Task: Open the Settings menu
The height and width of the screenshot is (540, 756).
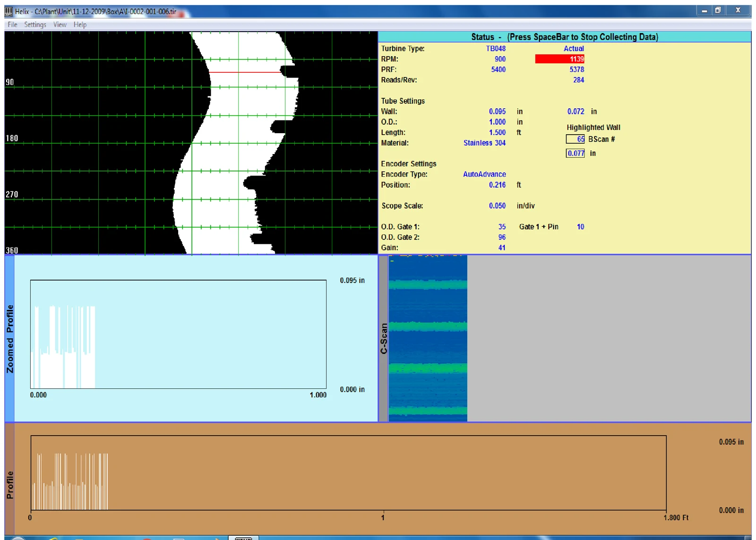Action: point(35,25)
